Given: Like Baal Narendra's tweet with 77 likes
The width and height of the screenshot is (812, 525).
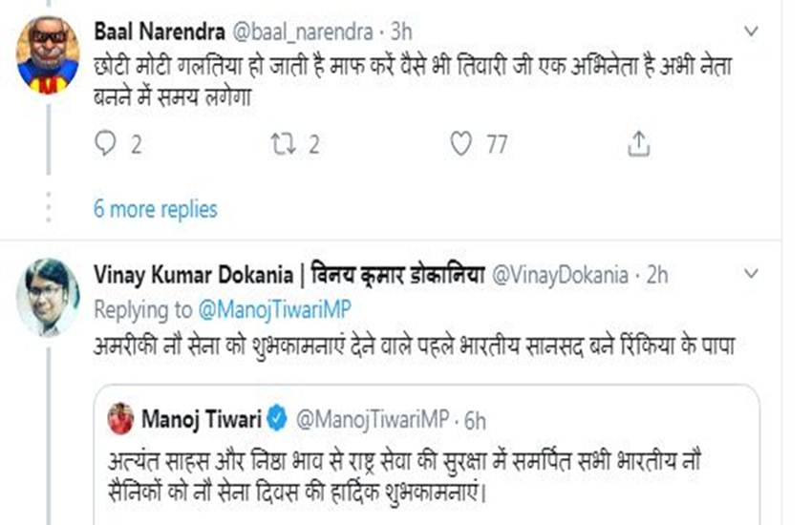Looking at the screenshot, I should (461, 144).
